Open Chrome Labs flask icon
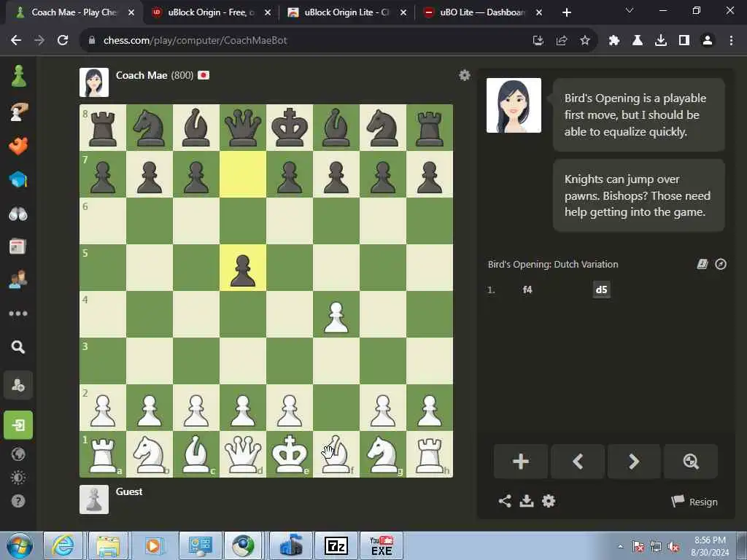 (x=637, y=41)
